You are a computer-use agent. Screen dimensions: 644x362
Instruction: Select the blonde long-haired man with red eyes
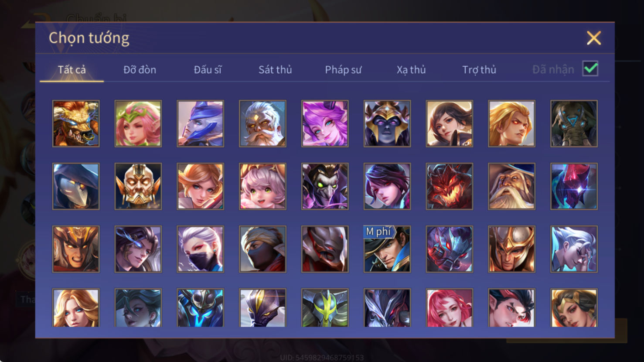pyautogui.click(x=511, y=123)
